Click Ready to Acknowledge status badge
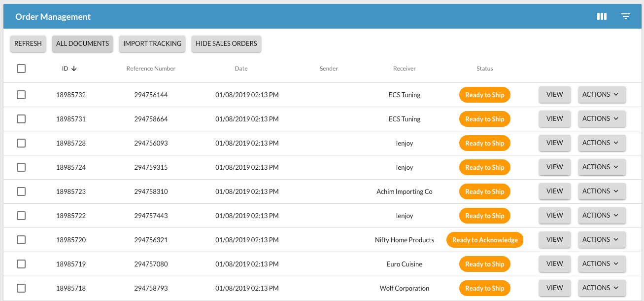Screen dimensions: 644x301 [485, 240]
